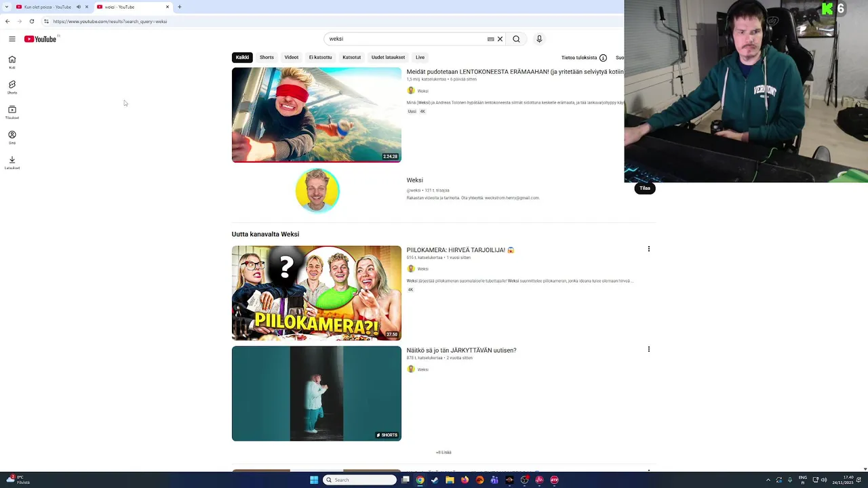The height and width of the screenshot is (488, 868).
Task: Click the Tietoa tuloksista info icon
Action: click(x=603, y=58)
